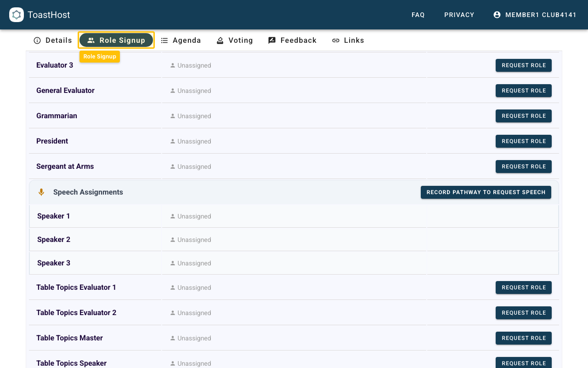This screenshot has height=368, width=588.
Task: Click the microphone icon for Speech Assignments
Action: point(41,192)
